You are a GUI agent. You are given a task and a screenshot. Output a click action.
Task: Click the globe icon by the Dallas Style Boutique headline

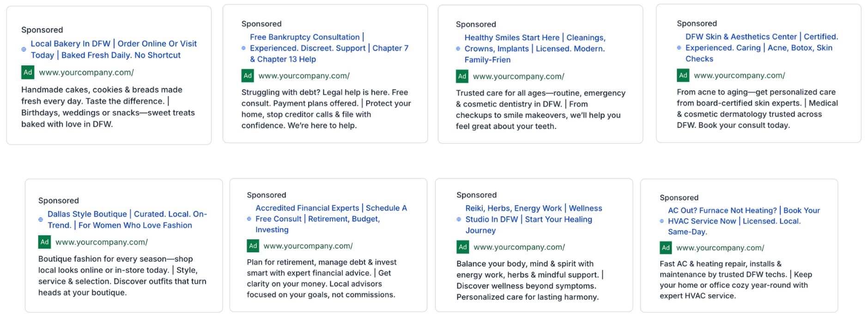point(41,220)
